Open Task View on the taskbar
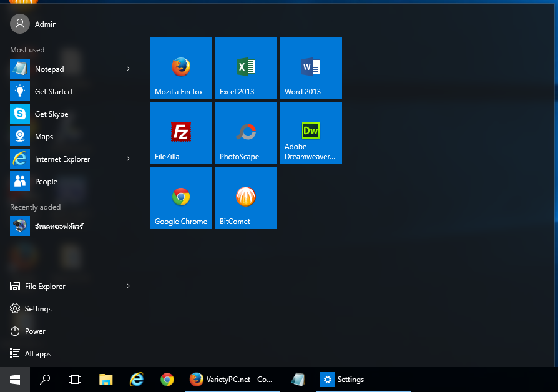This screenshot has width=558, height=392. tap(75, 380)
